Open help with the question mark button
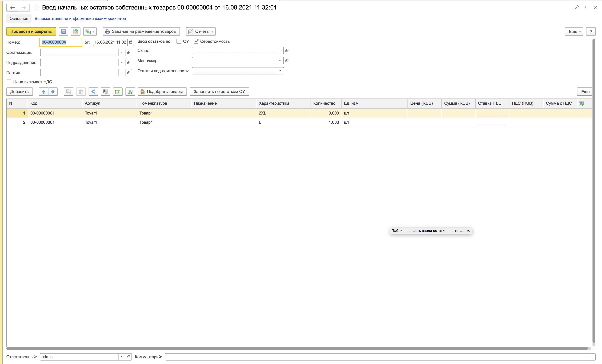602x364 pixels. (591, 31)
